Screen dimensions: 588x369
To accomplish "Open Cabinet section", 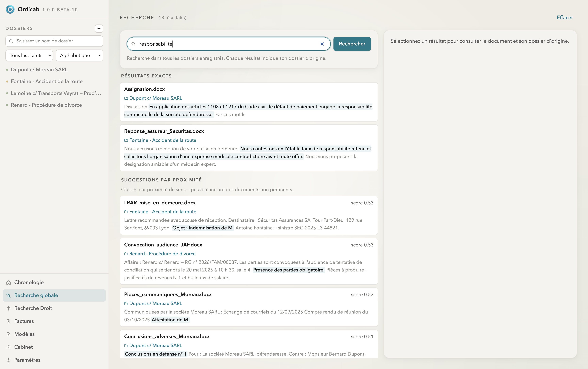I will point(54,347).
